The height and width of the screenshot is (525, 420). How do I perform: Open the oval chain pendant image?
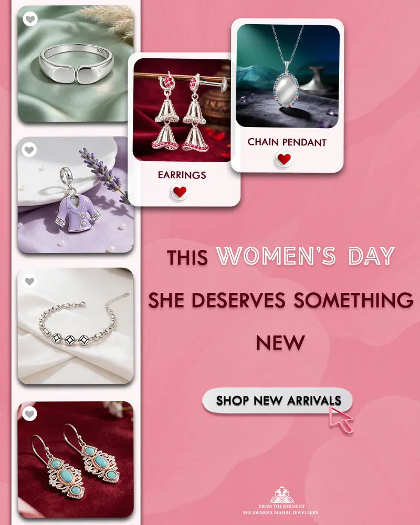(288, 76)
